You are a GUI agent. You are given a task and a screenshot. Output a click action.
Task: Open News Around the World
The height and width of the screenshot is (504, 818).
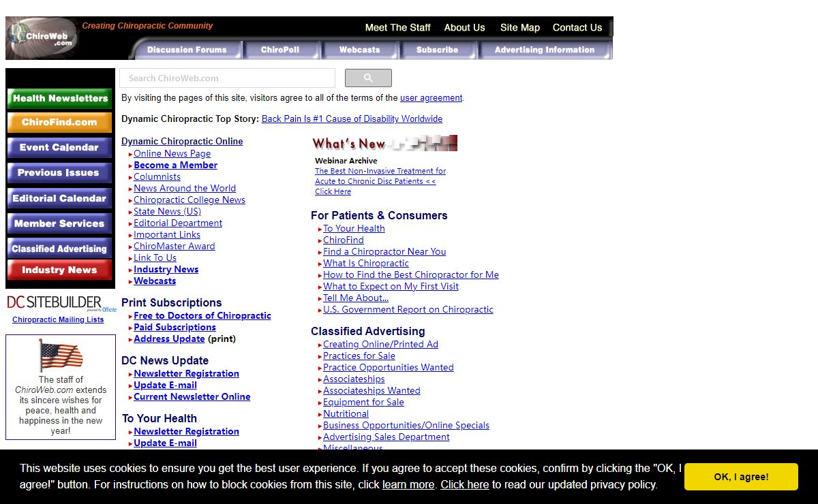[185, 189]
